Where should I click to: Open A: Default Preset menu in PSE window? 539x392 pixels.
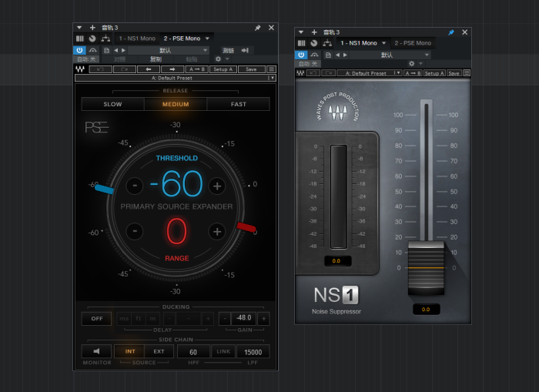click(176, 78)
